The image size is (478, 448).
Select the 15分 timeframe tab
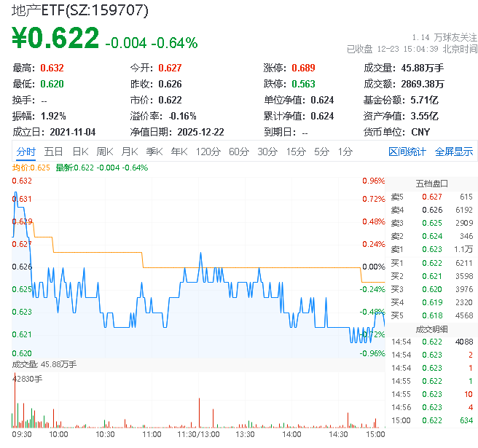click(x=295, y=152)
